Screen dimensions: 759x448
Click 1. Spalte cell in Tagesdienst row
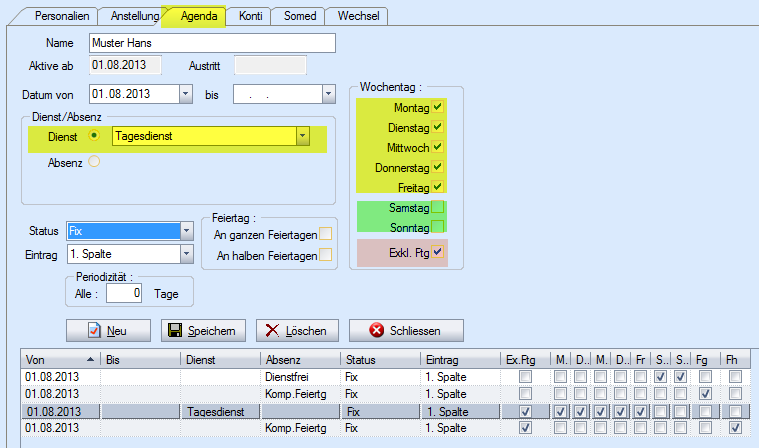460,412
